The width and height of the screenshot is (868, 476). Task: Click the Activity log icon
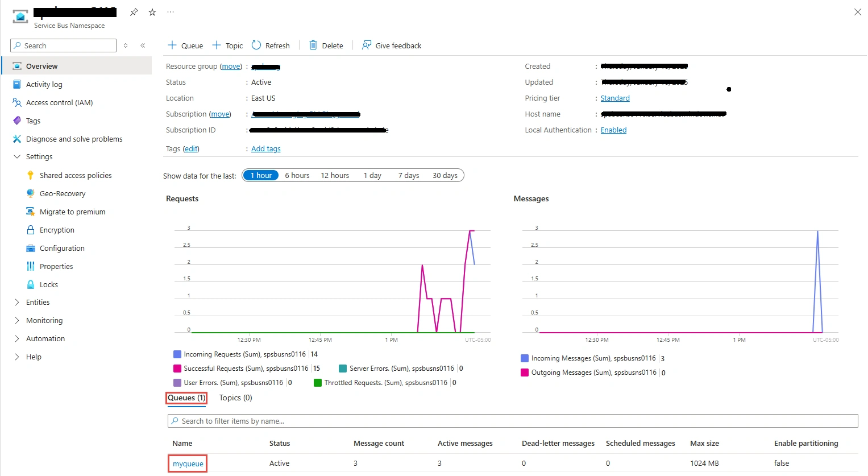17,84
